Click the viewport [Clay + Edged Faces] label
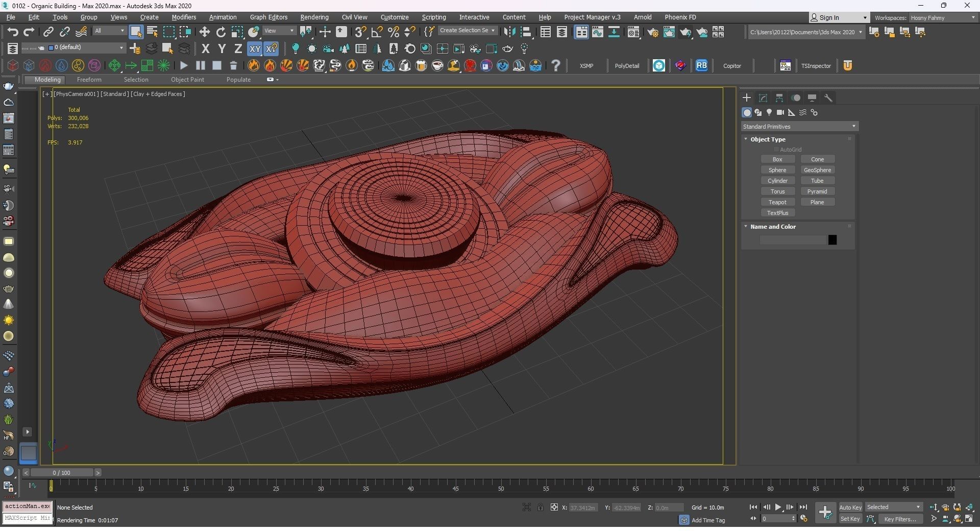This screenshot has height=531, width=980. pos(158,94)
